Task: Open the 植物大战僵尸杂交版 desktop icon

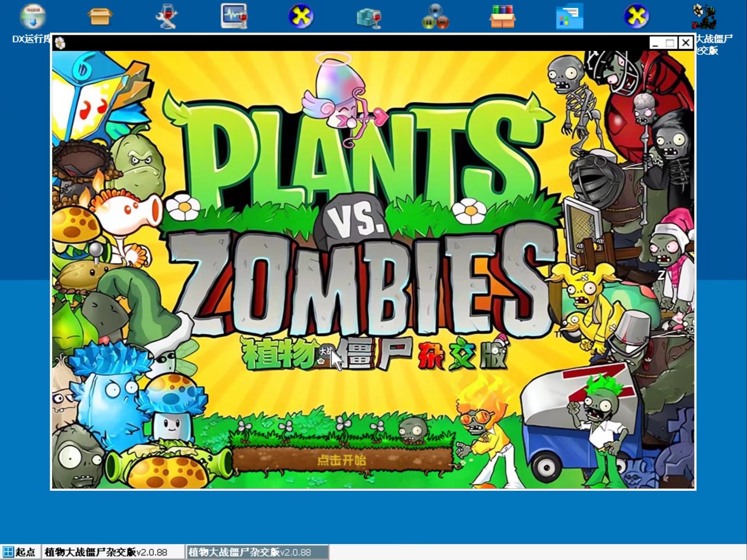Action: coord(704,16)
